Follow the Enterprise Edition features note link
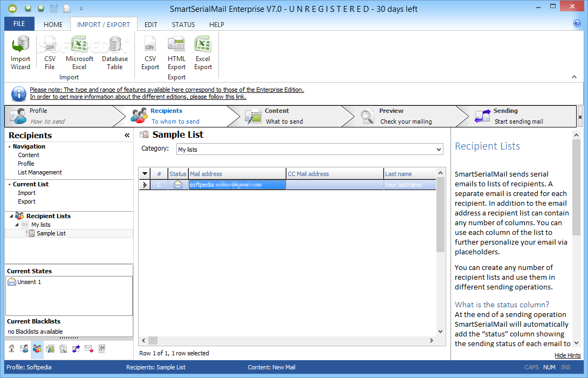The image size is (588, 378). 167,90
